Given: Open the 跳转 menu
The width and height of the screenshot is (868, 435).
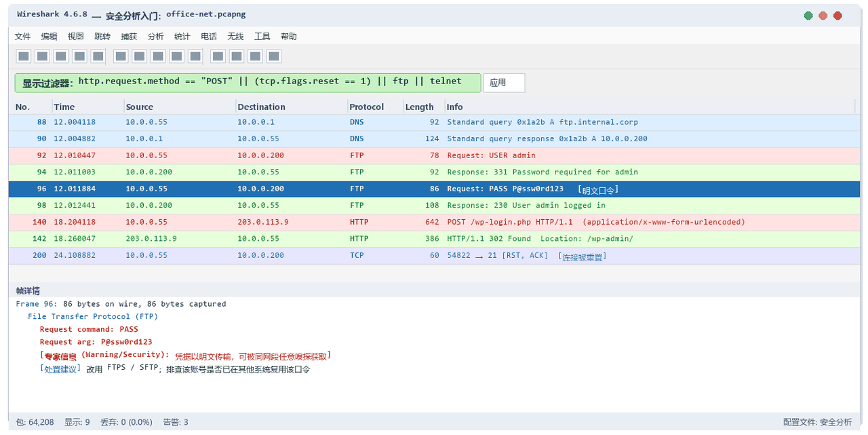Looking at the screenshot, I should 102,37.
